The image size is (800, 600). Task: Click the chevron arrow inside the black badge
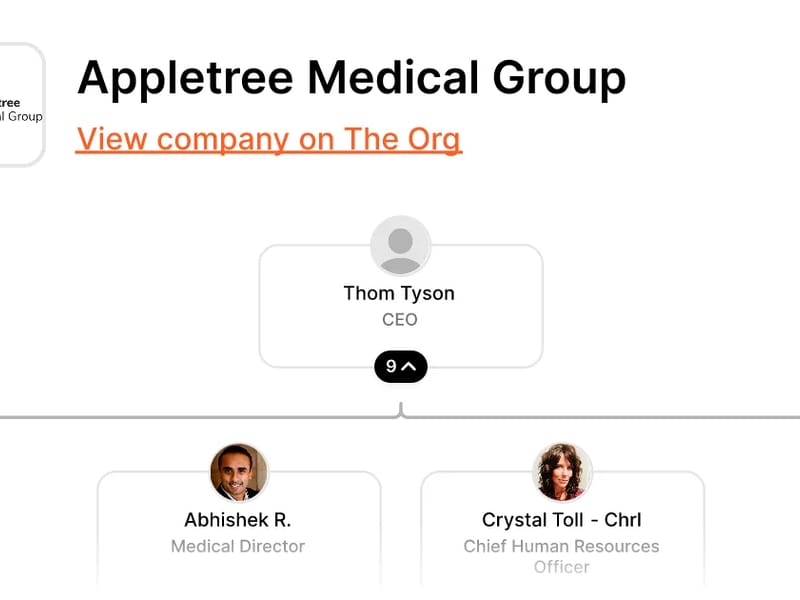410,367
